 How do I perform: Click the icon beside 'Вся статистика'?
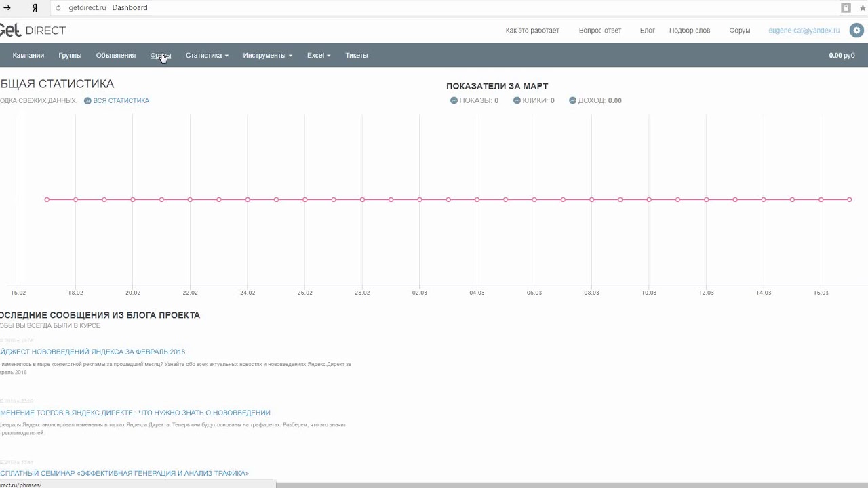[87, 100]
